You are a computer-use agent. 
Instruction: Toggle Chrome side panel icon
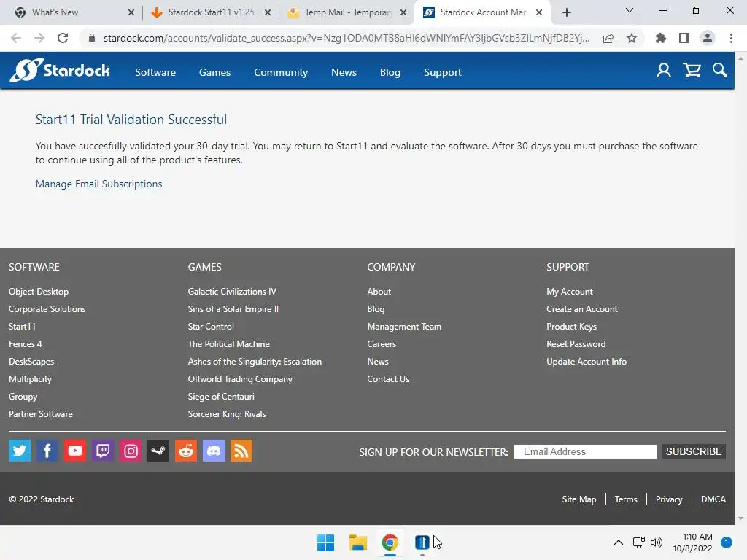[x=684, y=38]
